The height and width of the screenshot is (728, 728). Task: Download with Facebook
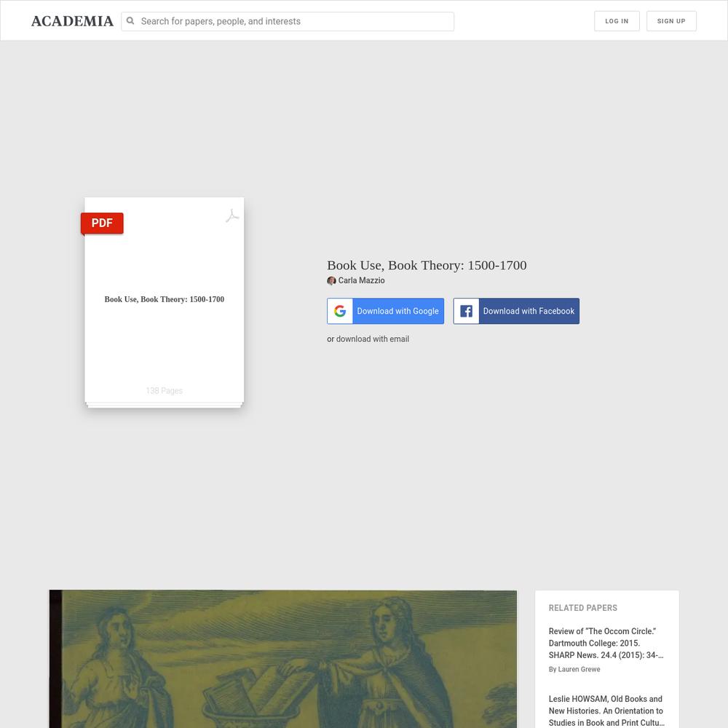click(x=516, y=311)
